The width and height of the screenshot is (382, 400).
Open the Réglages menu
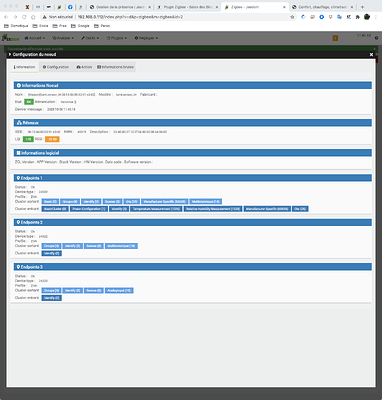(146, 38)
